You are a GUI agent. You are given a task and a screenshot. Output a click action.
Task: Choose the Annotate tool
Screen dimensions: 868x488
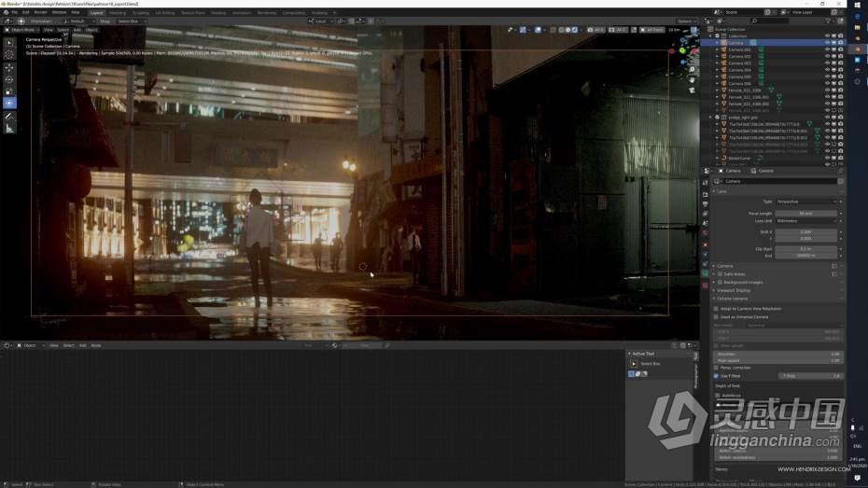click(x=9, y=117)
